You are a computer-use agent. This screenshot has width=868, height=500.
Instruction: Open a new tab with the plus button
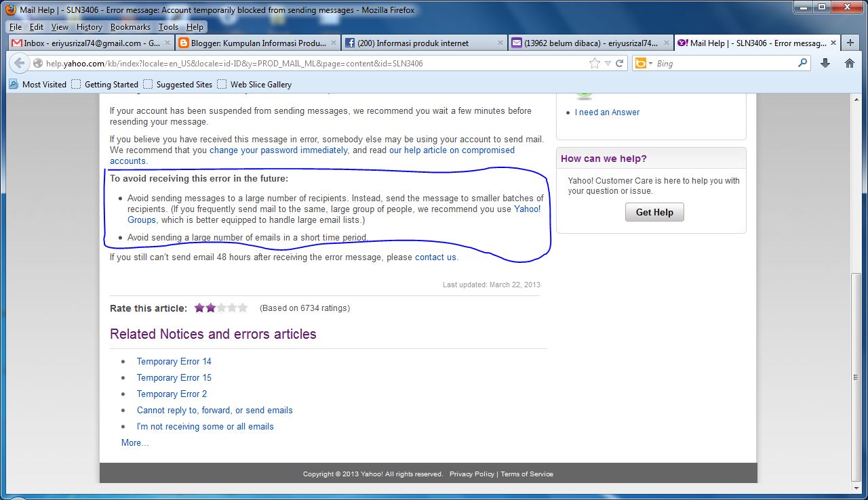tap(850, 43)
